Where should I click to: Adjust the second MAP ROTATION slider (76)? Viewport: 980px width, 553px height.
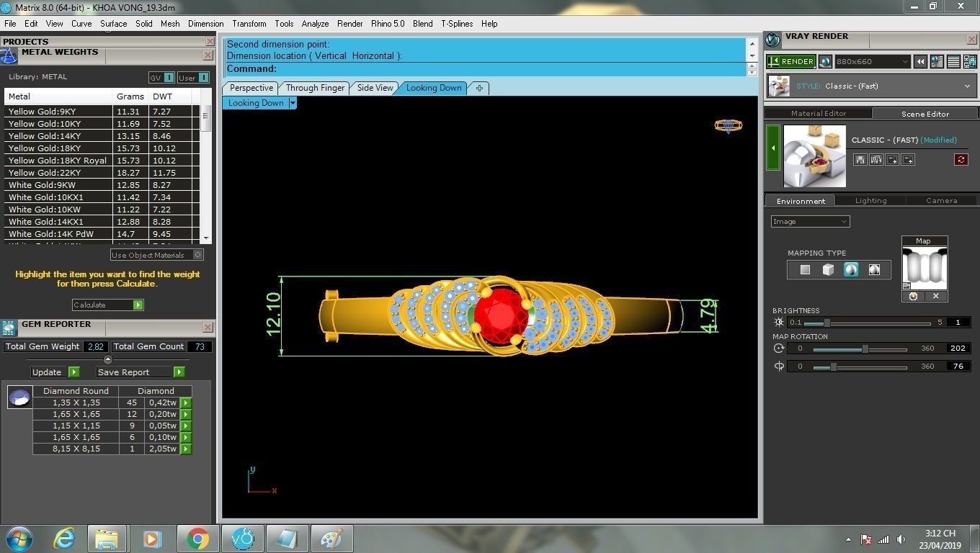point(833,367)
